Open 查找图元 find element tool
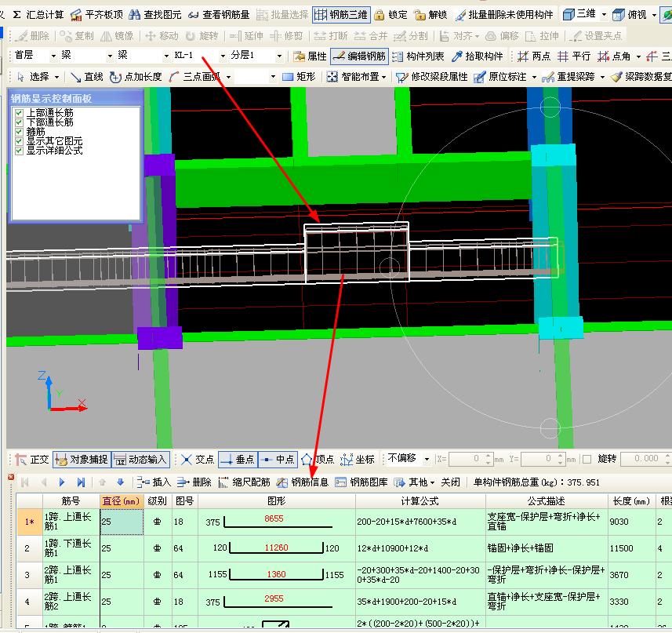 click(x=155, y=15)
